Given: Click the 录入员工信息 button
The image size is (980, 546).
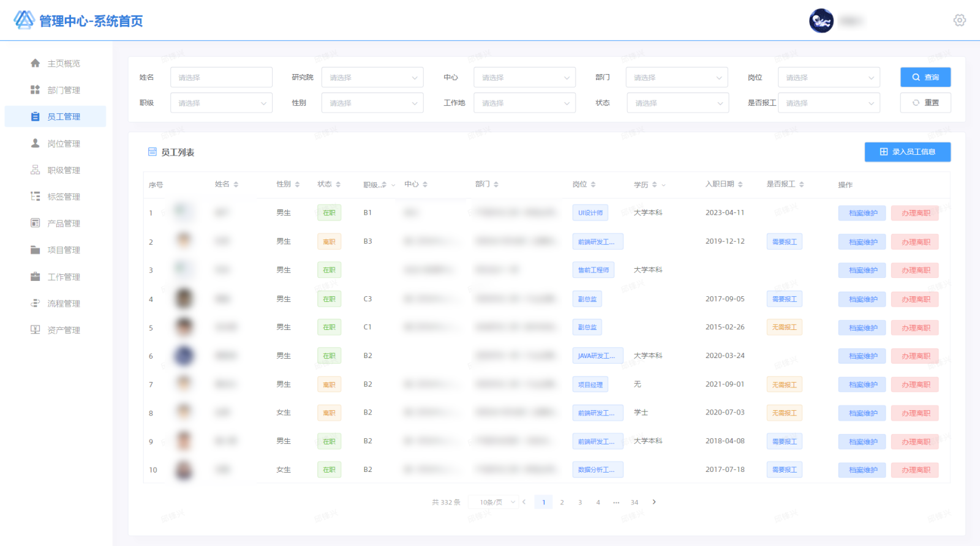Looking at the screenshot, I should pyautogui.click(x=907, y=152).
